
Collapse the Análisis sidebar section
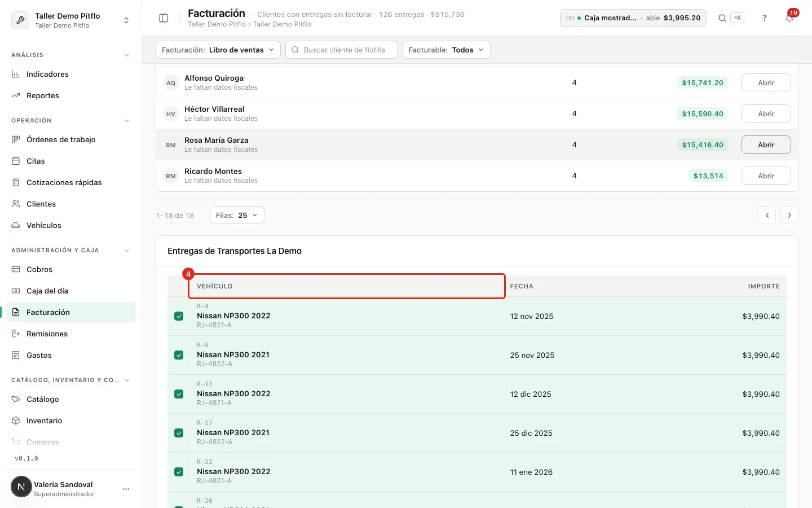(x=127, y=55)
